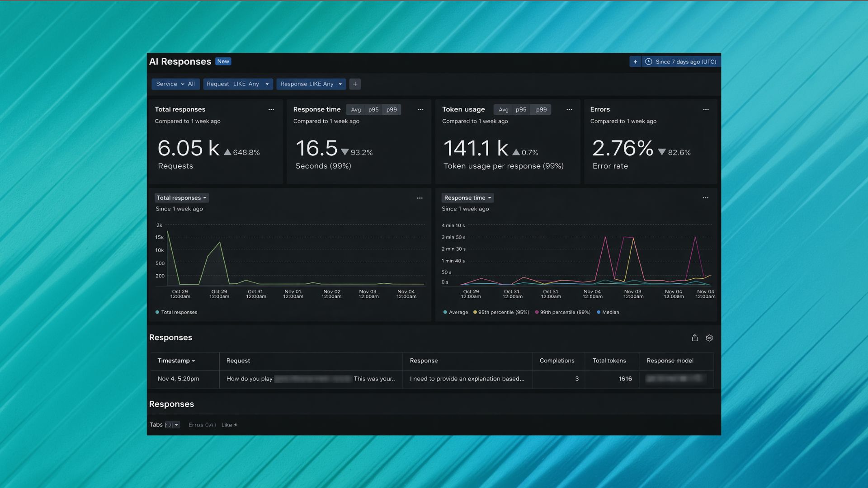Open the Total responses chart selector dropdown

tap(181, 198)
